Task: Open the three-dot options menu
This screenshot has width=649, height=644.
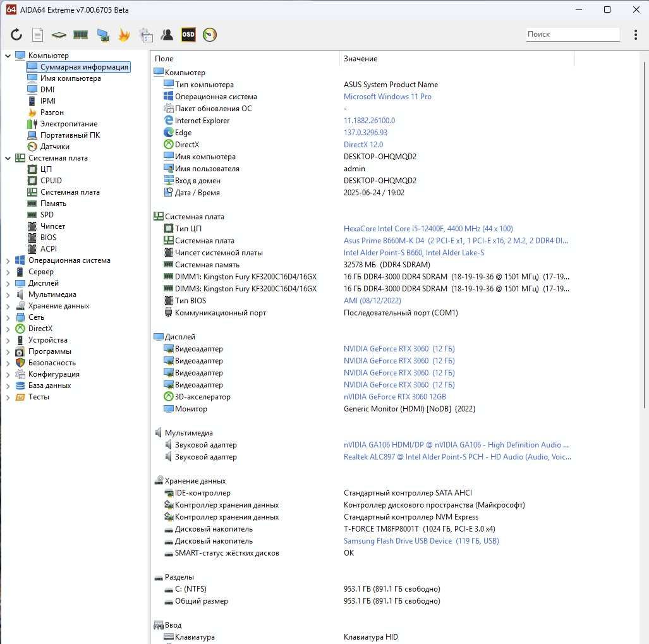Action: pyautogui.click(x=635, y=34)
